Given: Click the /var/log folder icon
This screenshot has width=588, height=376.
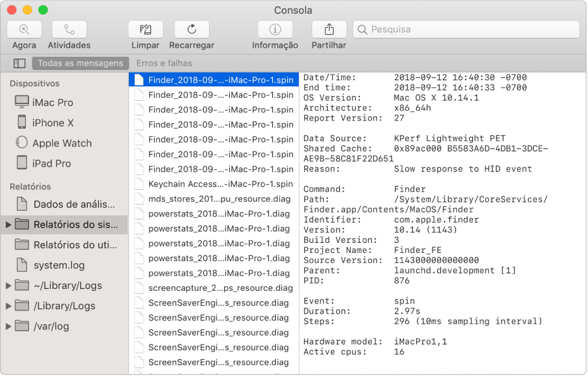Looking at the screenshot, I should (22, 326).
